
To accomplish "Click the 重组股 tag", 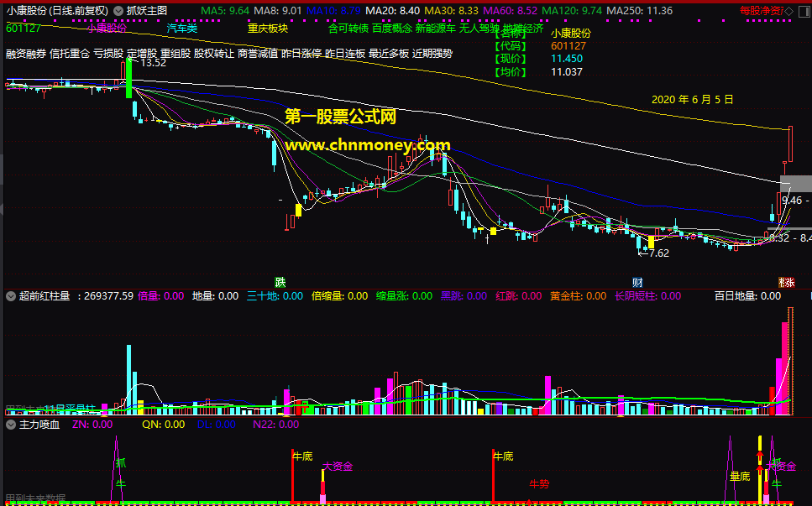I will (175, 54).
